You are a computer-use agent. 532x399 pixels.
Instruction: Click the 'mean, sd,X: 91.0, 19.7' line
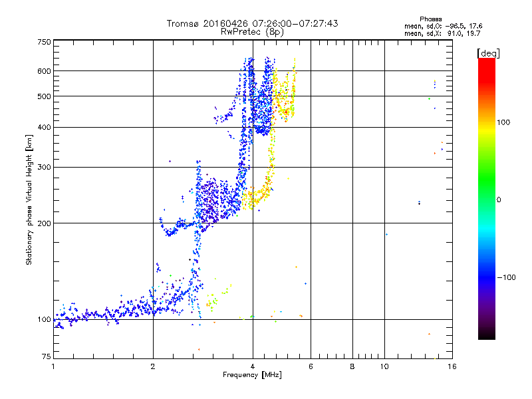click(442, 33)
